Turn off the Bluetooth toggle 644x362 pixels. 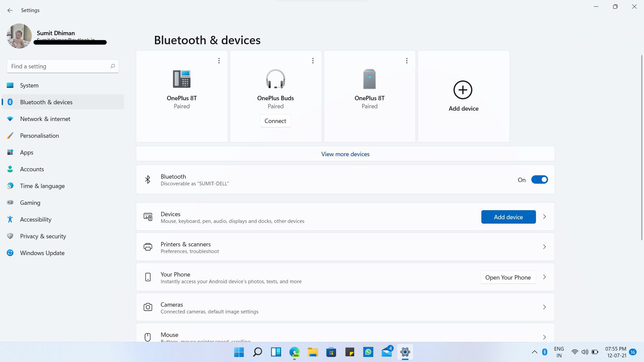[539, 179]
